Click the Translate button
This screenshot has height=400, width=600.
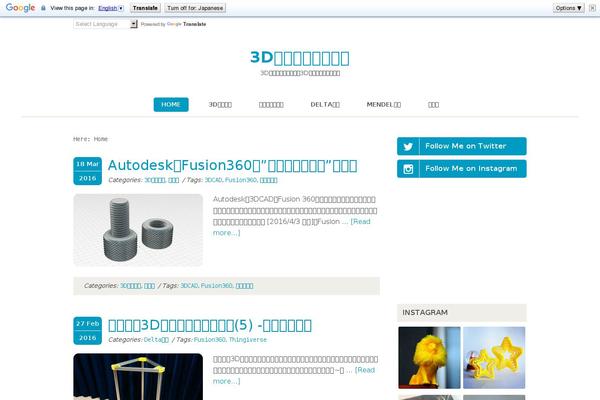point(145,8)
